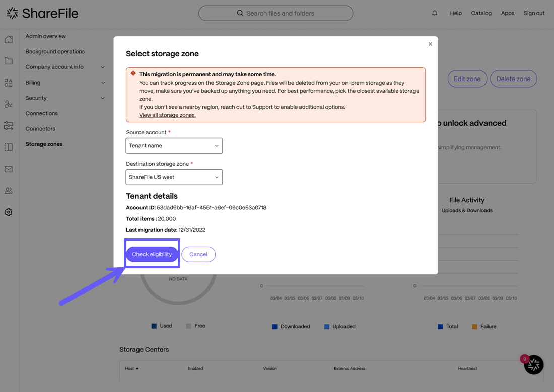Click search magnifier icon
Viewport: 554px width, 392px height.
(x=240, y=13)
